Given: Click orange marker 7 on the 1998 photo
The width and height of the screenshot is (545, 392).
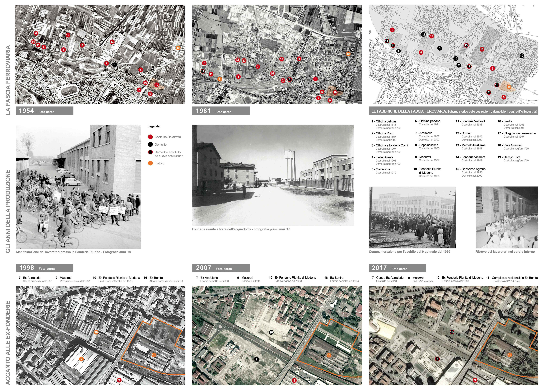Looking at the screenshot, I should click(x=81, y=359).
